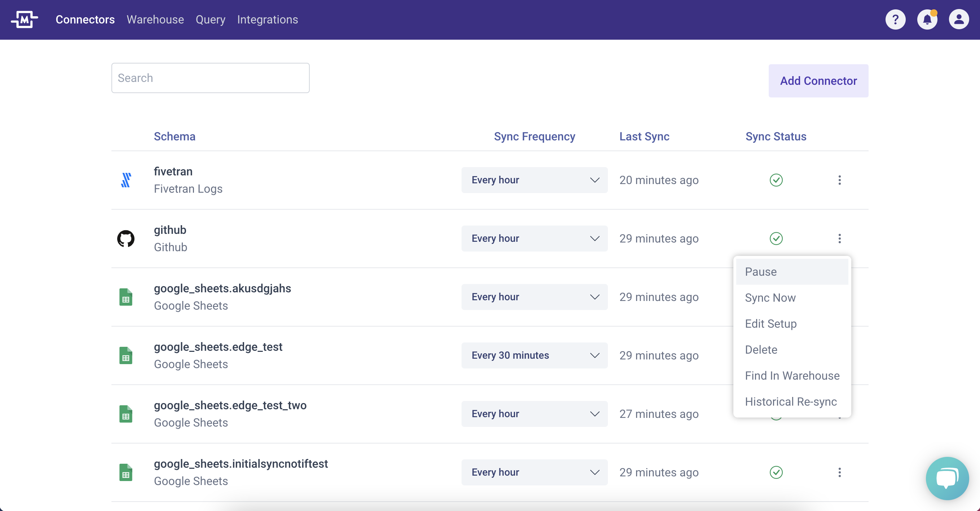Switch to the Warehouse tab
Viewport: 980px width, 511px height.
[155, 19]
